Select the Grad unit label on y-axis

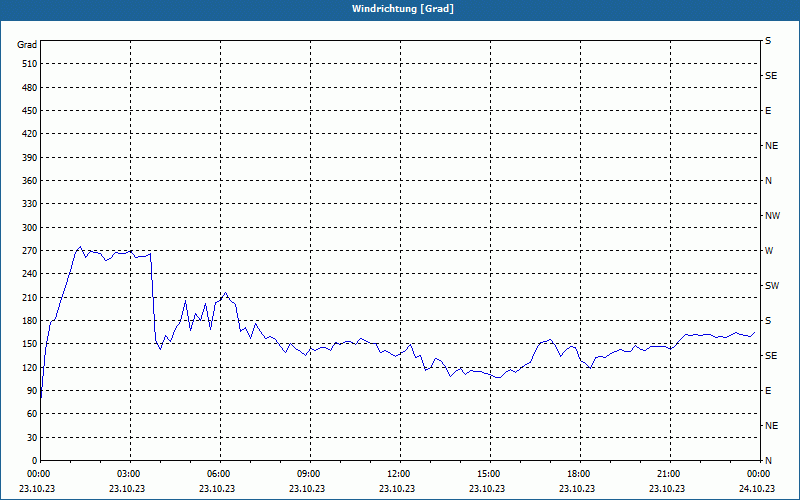pyautogui.click(x=27, y=45)
